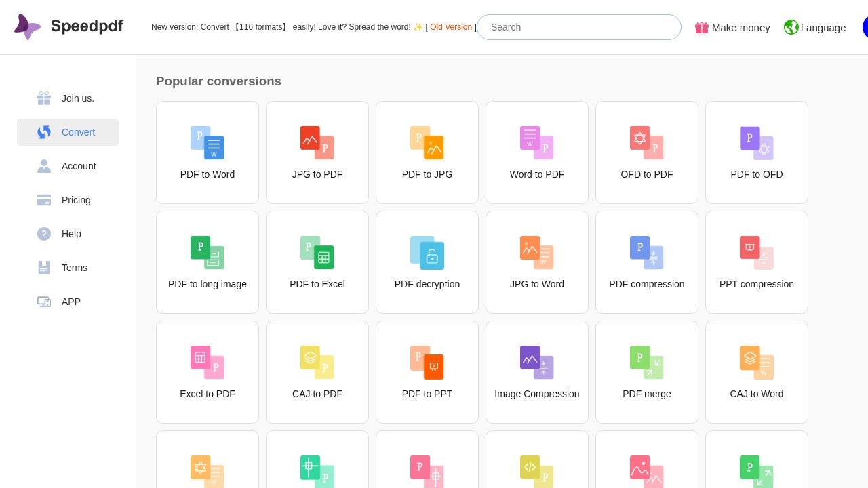Open PDF to JPG conversion
The width and height of the screenshot is (868, 488).
(427, 152)
